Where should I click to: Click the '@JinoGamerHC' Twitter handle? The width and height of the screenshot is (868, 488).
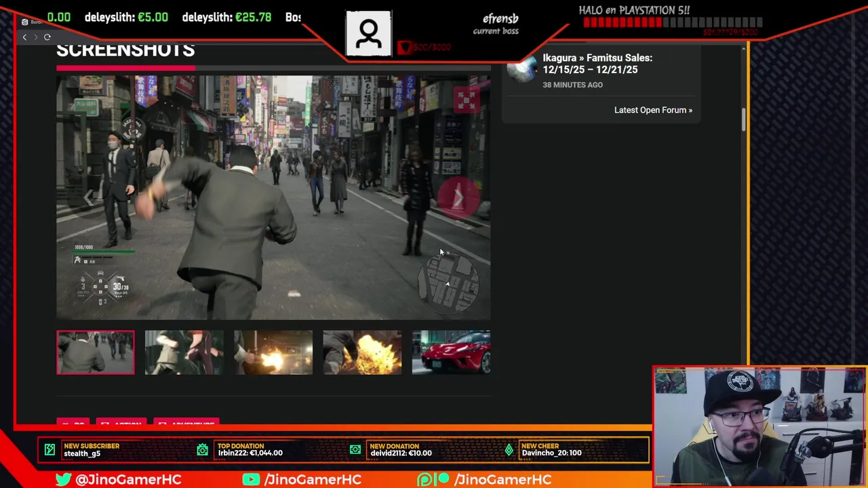(128, 479)
